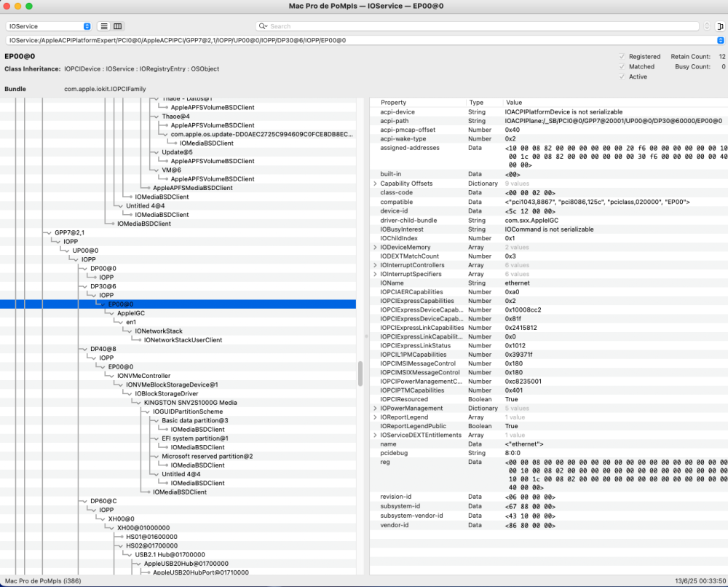This screenshot has height=587, width=728.
Task: Toggle the Matched checkbox
Action: click(x=622, y=67)
